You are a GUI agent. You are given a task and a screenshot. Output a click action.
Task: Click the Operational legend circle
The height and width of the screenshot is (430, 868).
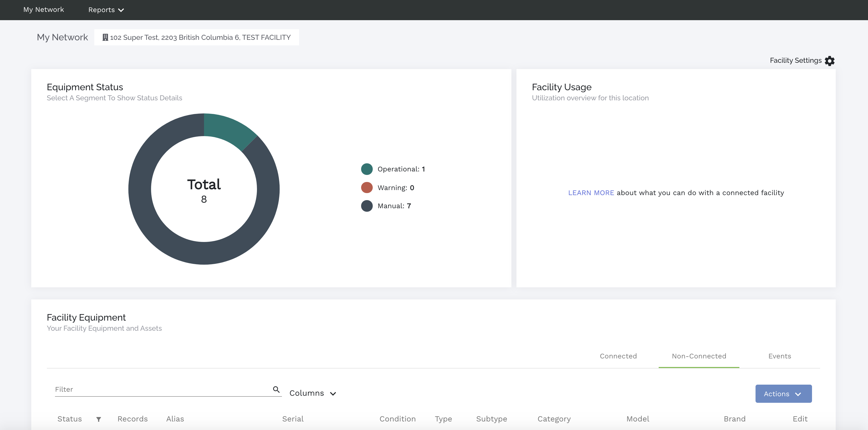pos(367,169)
